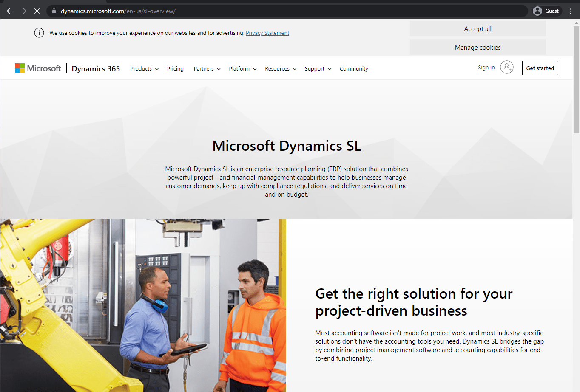
Task: Click the Get started button
Action: [x=540, y=68]
